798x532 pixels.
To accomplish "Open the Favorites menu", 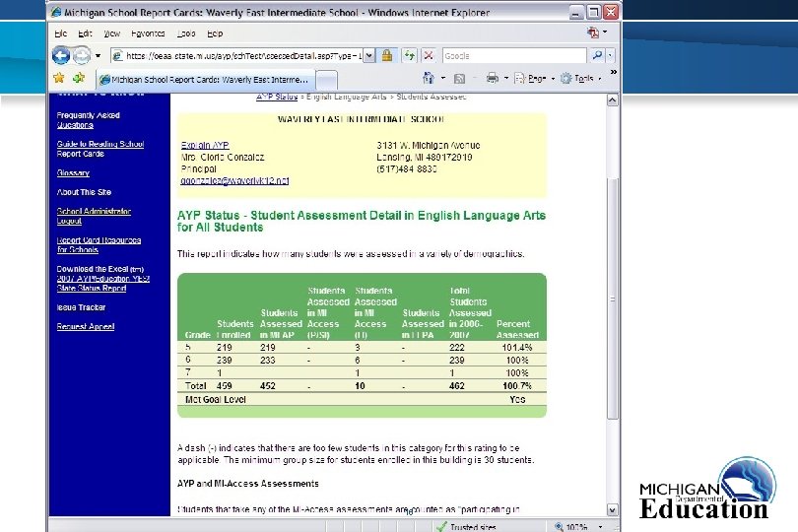I will point(148,33).
